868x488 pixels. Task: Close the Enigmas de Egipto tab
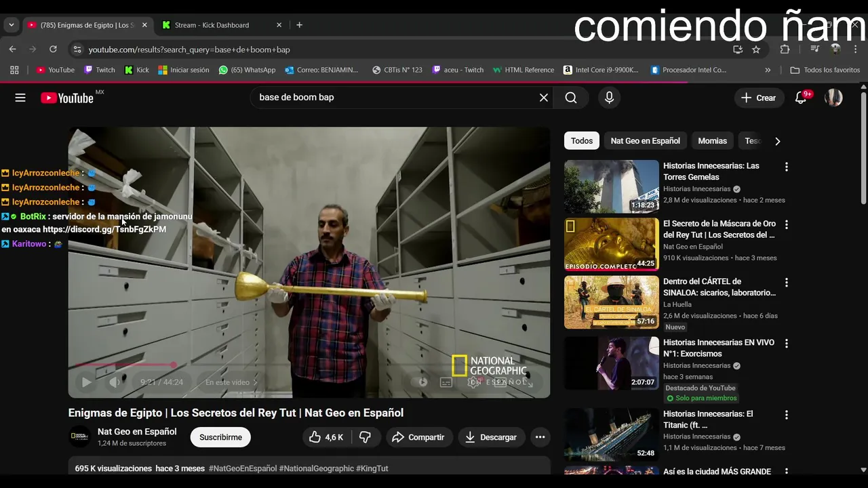click(x=144, y=25)
